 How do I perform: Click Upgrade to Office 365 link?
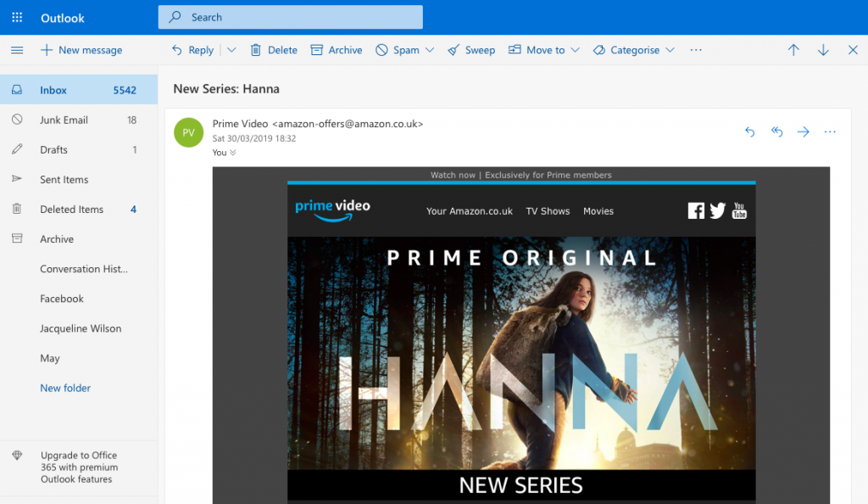click(79, 467)
